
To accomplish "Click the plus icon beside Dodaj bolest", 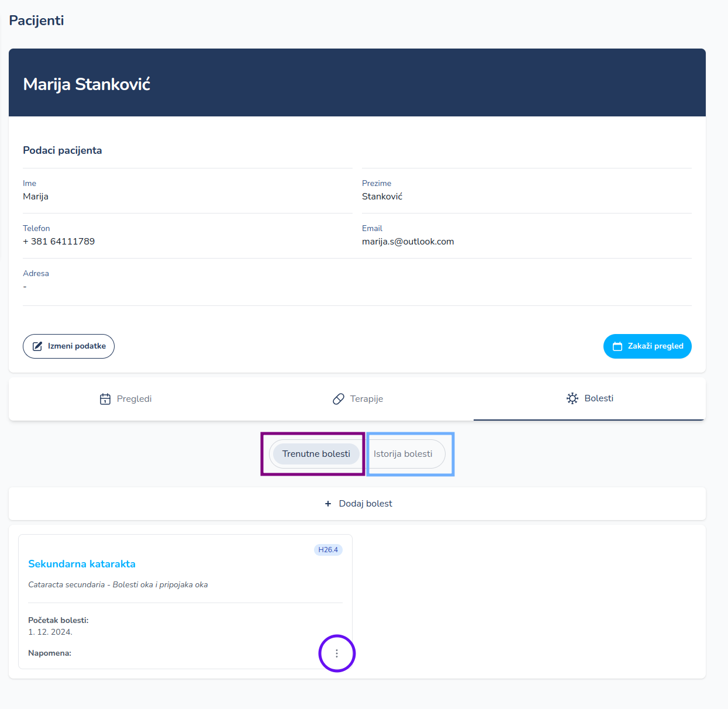I will point(328,504).
